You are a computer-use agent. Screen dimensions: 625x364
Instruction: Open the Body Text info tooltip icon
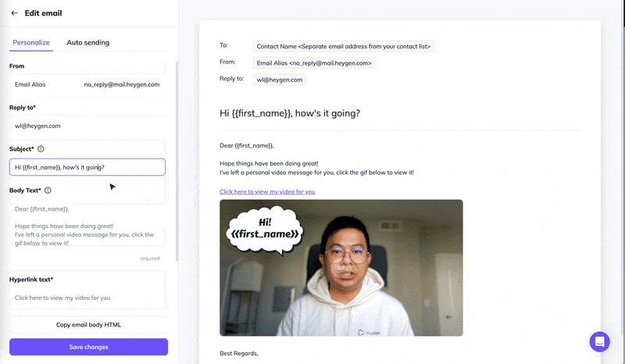48,190
